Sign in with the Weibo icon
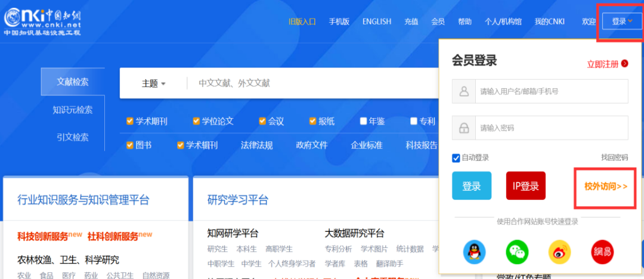Screen dimensions: 644x279 pyautogui.click(x=560, y=252)
